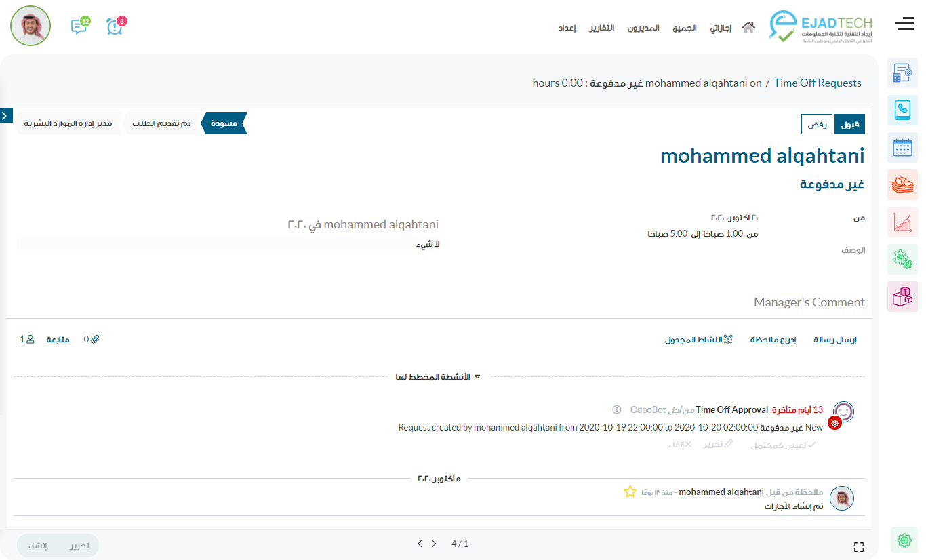Star the note from mohammed alqahtani
The image size is (926, 560).
630,492
